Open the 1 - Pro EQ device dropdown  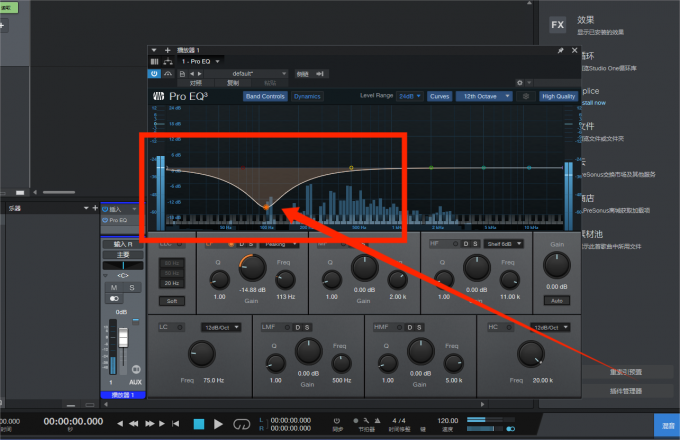point(201,62)
